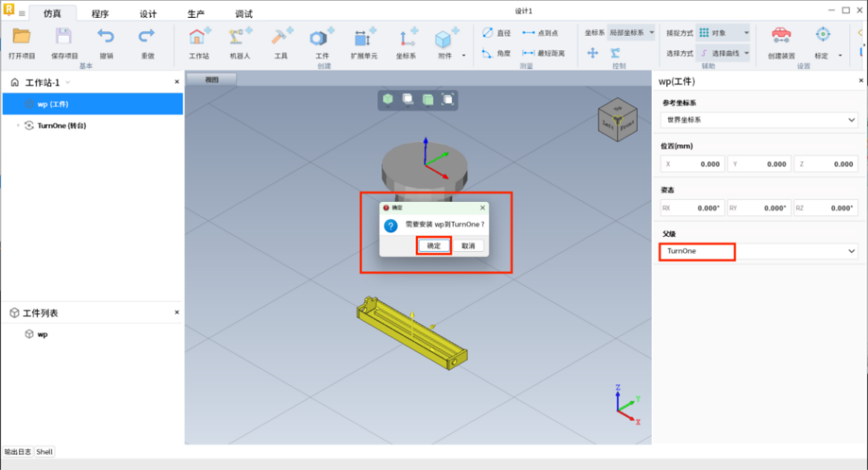Open the 调试 ribbon tab

244,14
